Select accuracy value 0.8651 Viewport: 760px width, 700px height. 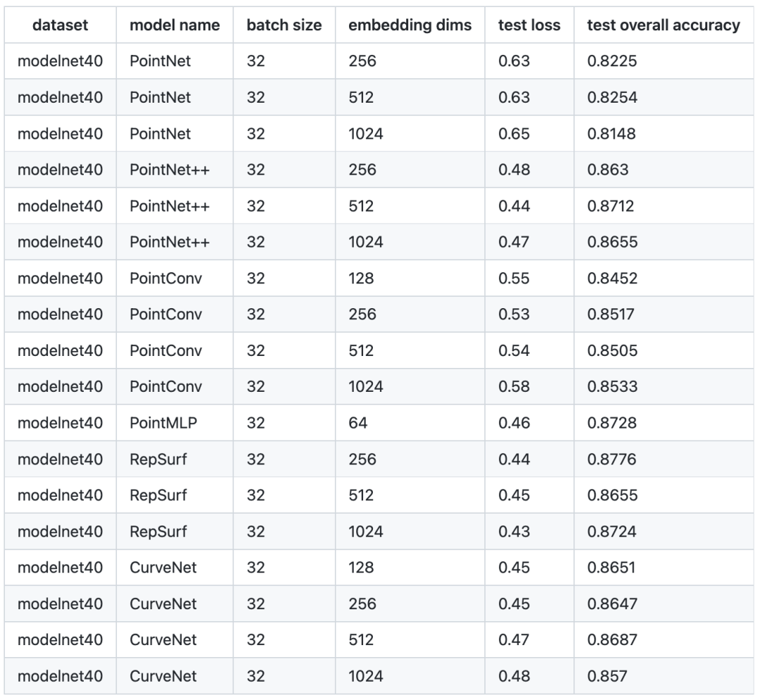pyautogui.click(x=612, y=567)
